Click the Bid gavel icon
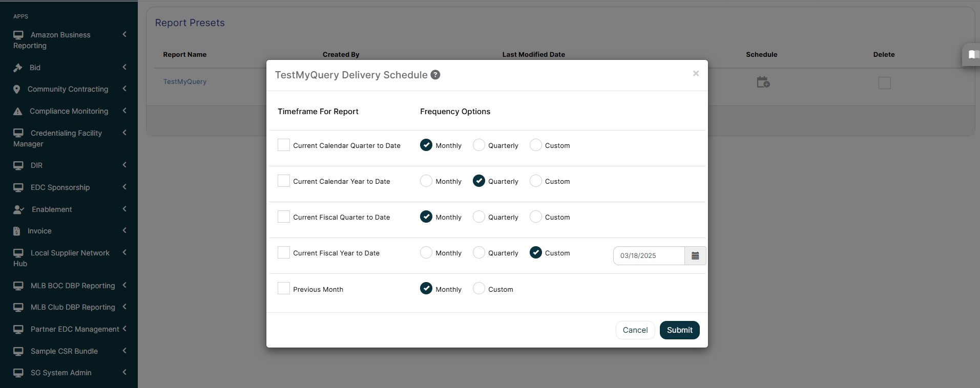Image resolution: width=980 pixels, height=388 pixels. [17, 68]
